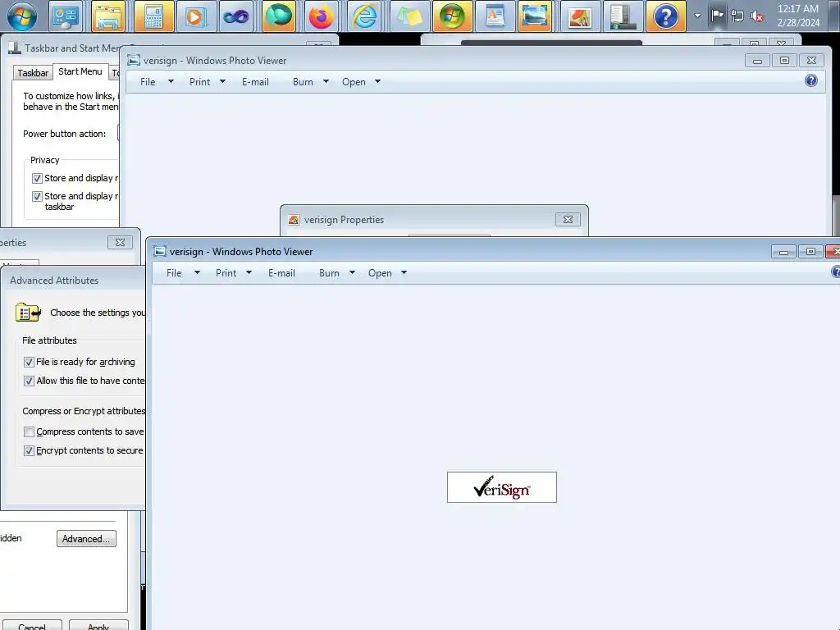The image size is (840, 630).
Task: Click the server computer taskbar icon
Action: (x=623, y=16)
